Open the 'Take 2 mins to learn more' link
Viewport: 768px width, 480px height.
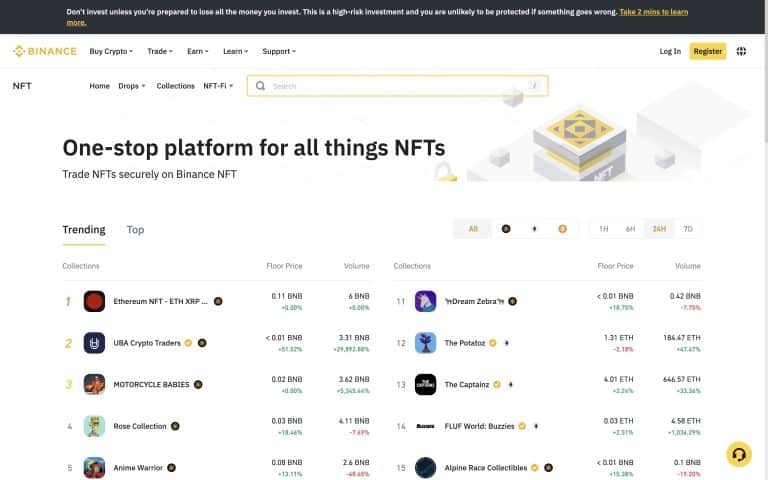653,12
